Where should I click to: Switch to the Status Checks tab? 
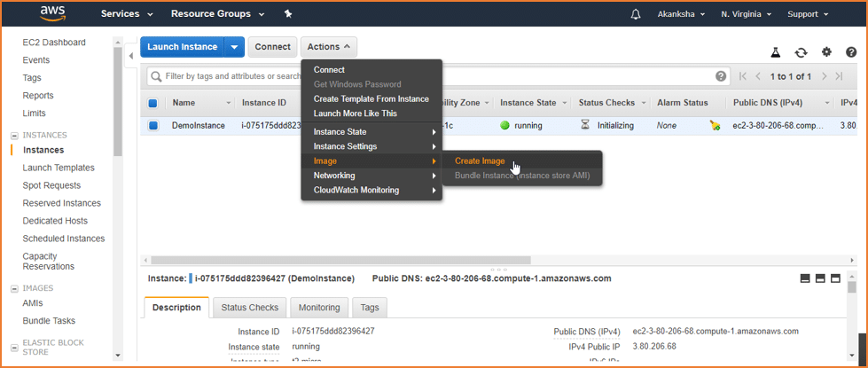pyautogui.click(x=249, y=308)
